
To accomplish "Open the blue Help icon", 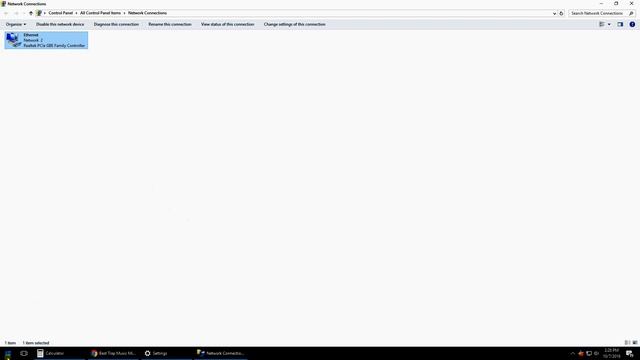I will pos(632,24).
